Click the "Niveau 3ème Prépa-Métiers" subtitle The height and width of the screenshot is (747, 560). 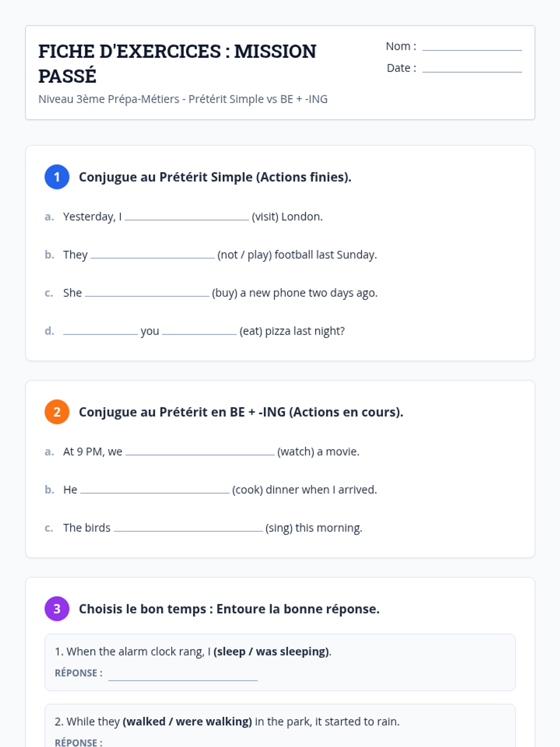[183, 99]
